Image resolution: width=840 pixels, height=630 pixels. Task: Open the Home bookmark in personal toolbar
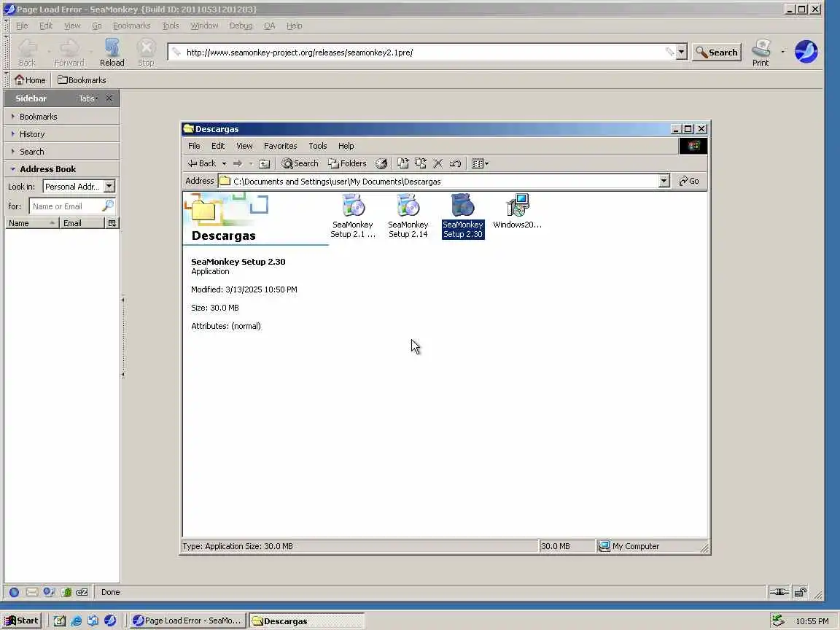pyautogui.click(x=30, y=79)
